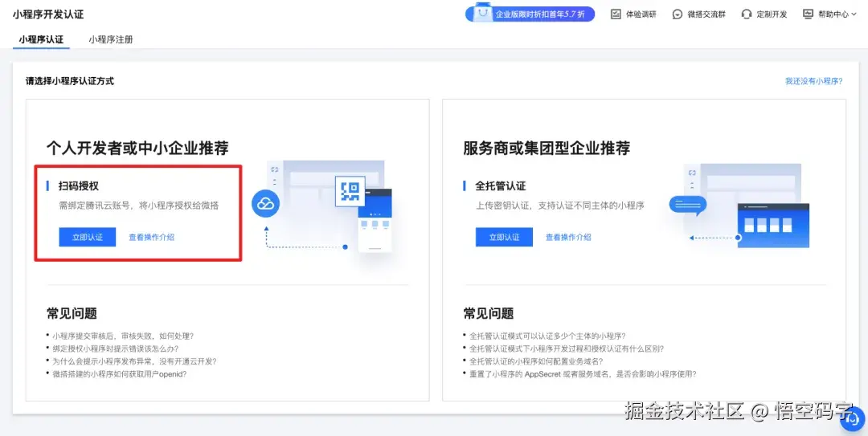Switch to the 小程序认证 tab
The width and height of the screenshot is (868, 436).
[41, 39]
